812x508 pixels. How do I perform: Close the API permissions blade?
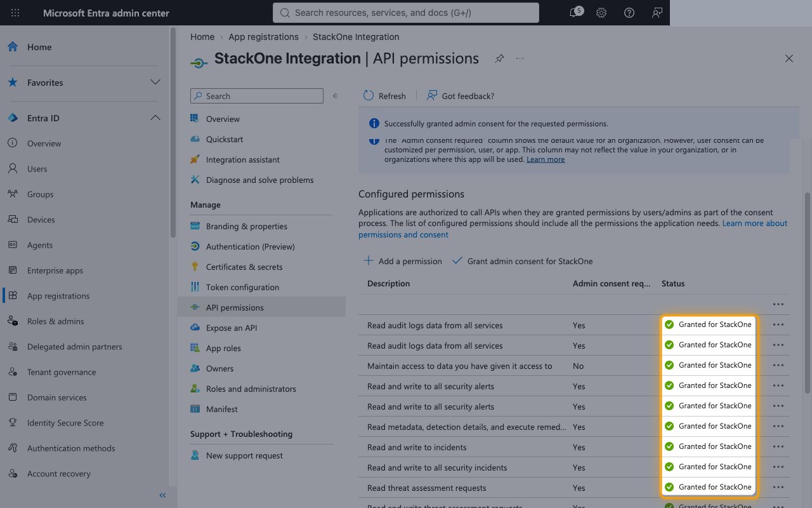coord(789,58)
